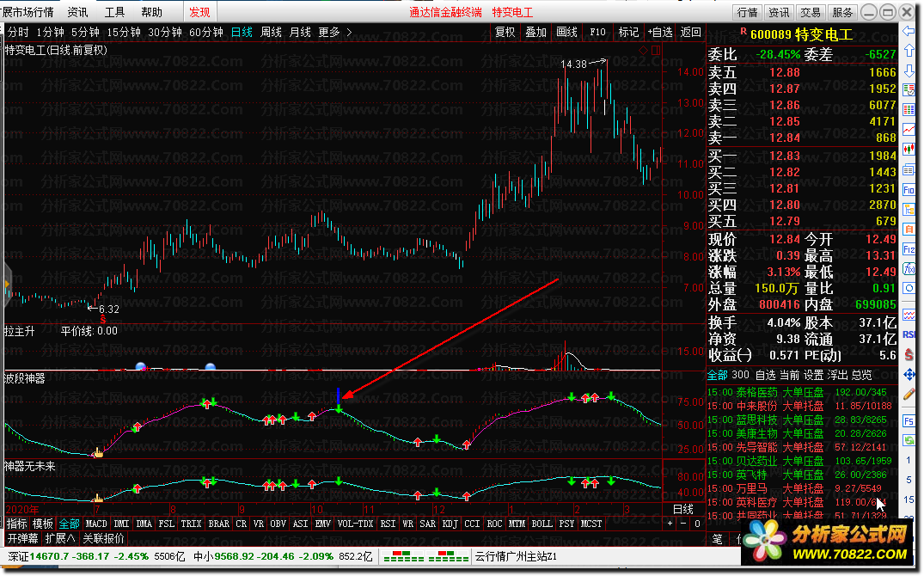Click the f(x) formula icon in sidebar

click(908, 269)
